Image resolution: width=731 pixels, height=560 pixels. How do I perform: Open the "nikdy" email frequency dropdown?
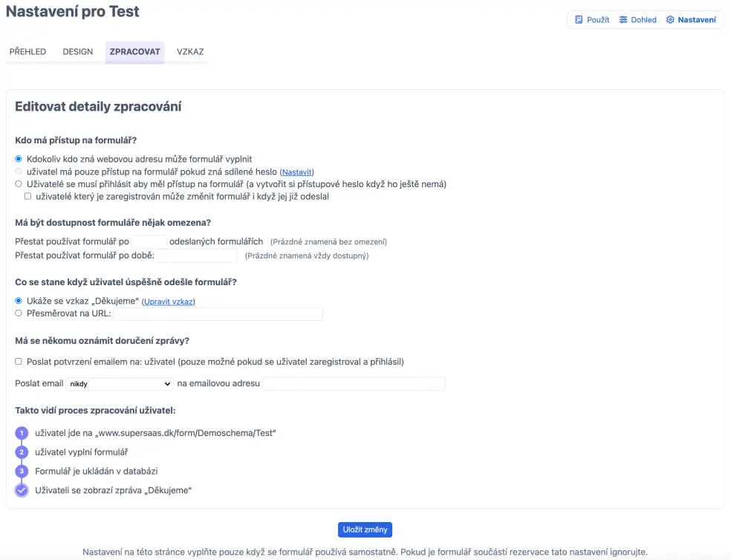coord(120,384)
